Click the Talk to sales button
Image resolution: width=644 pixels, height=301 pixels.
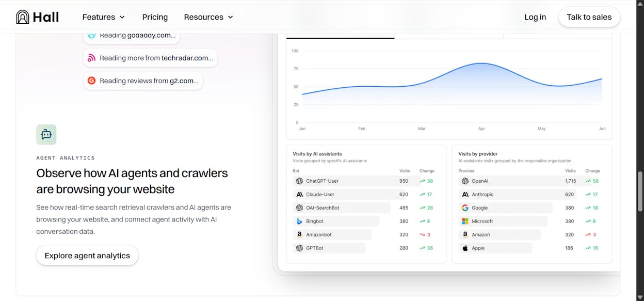click(x=589, y=17)
